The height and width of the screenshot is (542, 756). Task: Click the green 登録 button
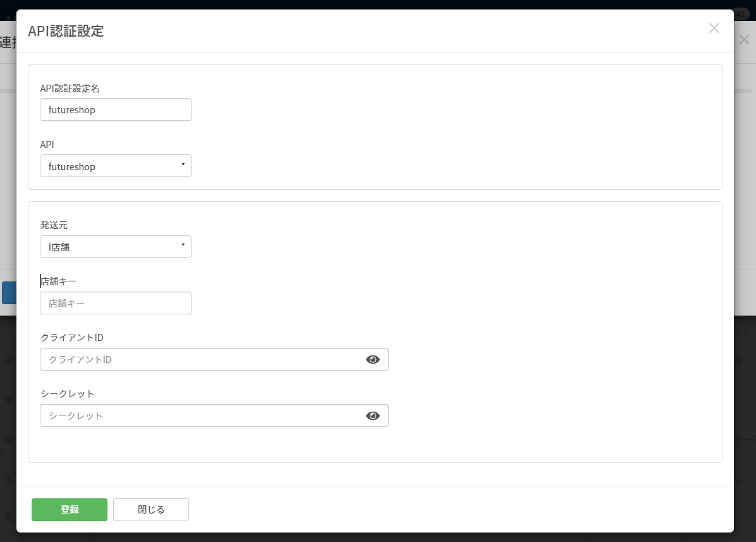[x=70, y=510]
